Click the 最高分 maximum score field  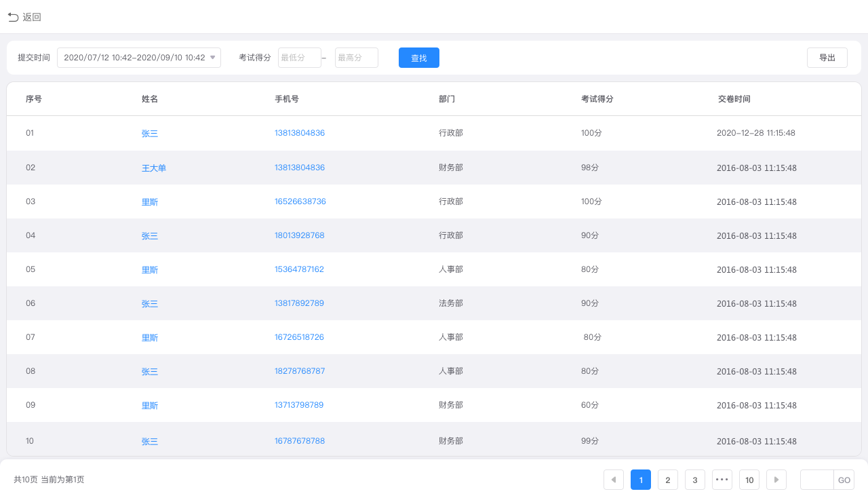(356, 58)
